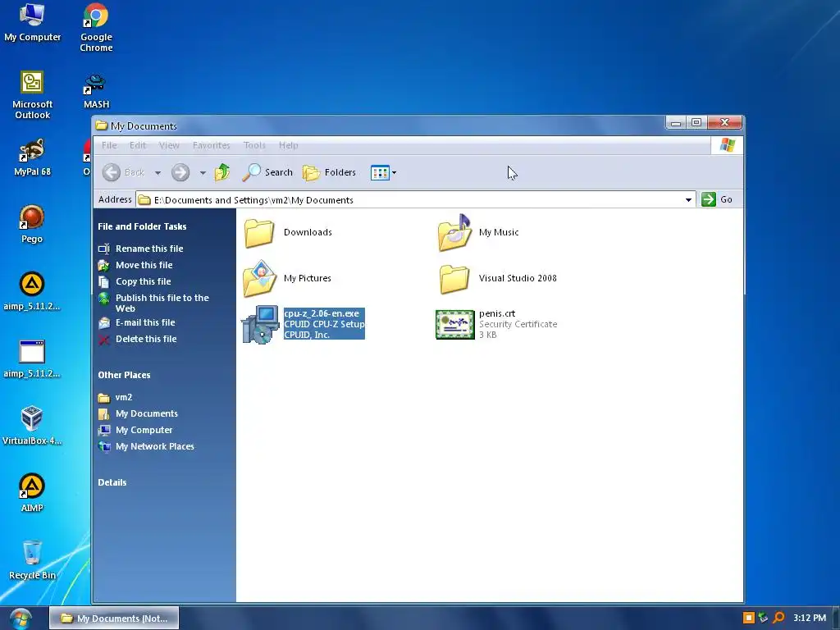Expand Back history dropdown arrow
The width and height of the screenshot is (840, 630).
tap(157, 172)
